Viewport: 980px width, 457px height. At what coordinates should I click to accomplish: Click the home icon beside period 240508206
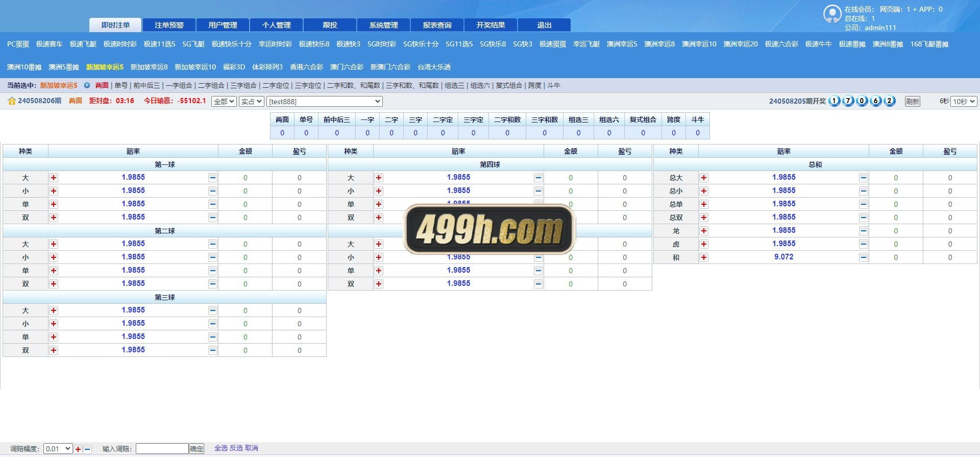[12, 101]
